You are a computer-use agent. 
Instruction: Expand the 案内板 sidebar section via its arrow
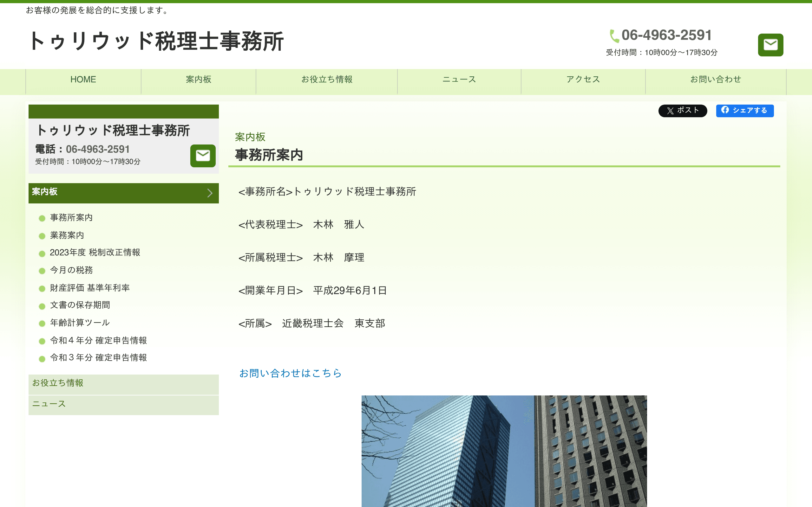(210, 193)
